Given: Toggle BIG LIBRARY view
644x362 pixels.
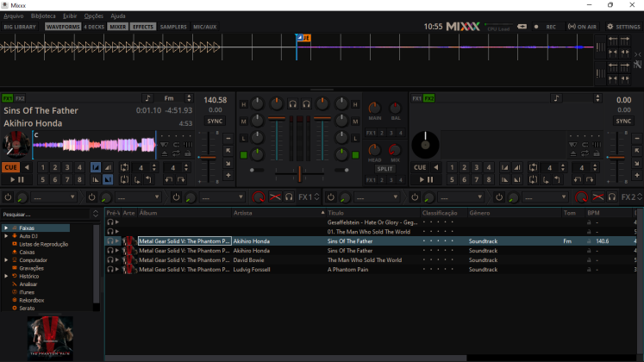Looking at the screenshot, I should point(20,27).
